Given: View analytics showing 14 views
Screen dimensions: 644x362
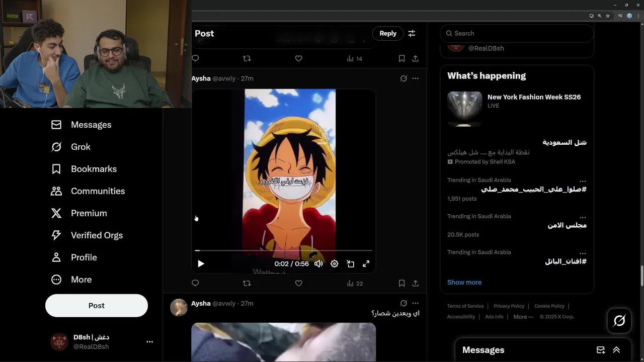Looking at the screenshot, I should (x=355, y=59).
